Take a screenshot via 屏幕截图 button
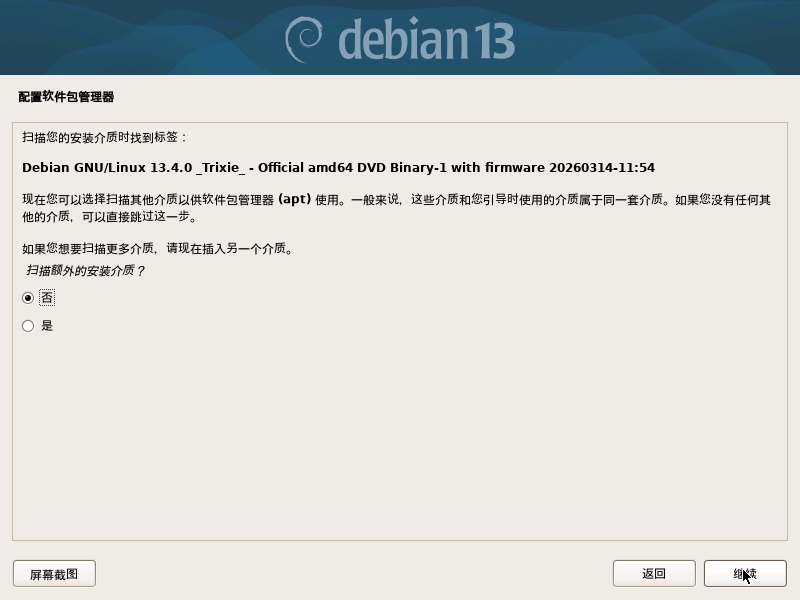 pos(54,574)
